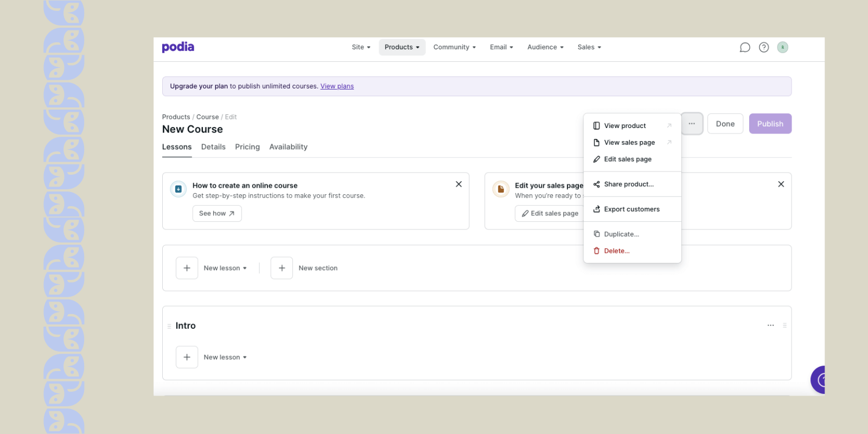Close the edit sales page card
868x434 pixels.
click(x=781, y=184)
